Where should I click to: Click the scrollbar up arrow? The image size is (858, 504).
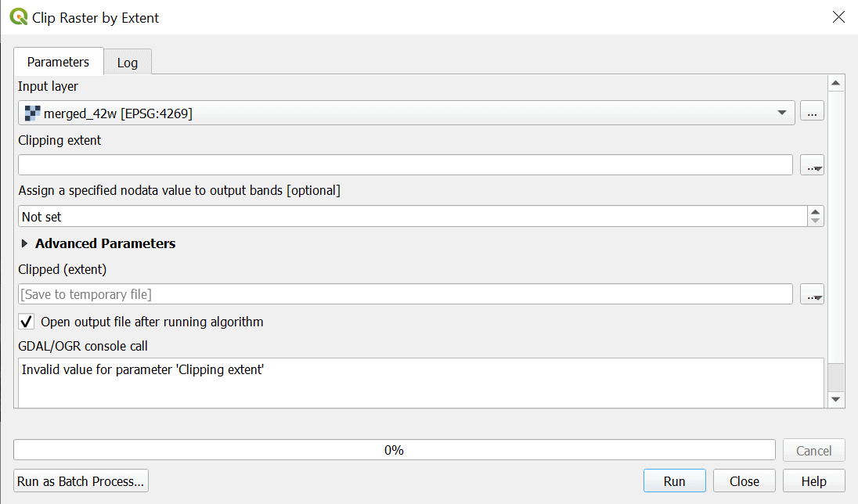point(836,82)
